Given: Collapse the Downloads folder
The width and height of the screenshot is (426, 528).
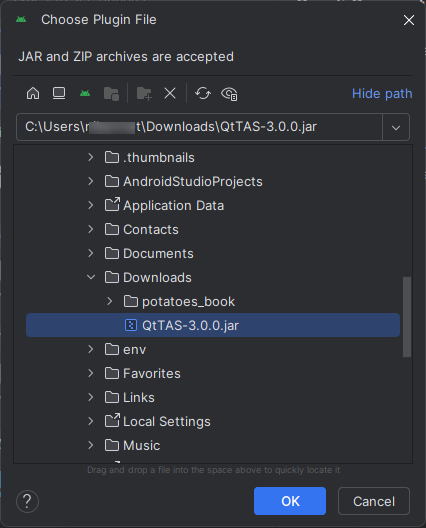Looking at the screenshot, I should tap(91, 277).
